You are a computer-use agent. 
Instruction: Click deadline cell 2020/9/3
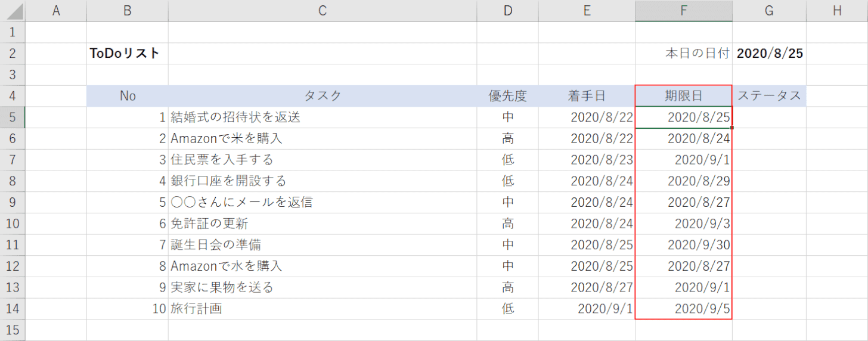684,224
